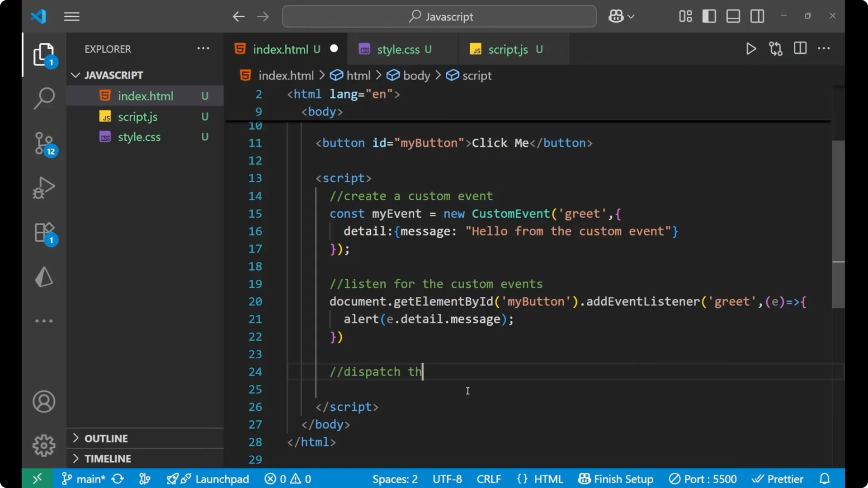
Task: Switch to the script.js tab
Action: [507, 49]
